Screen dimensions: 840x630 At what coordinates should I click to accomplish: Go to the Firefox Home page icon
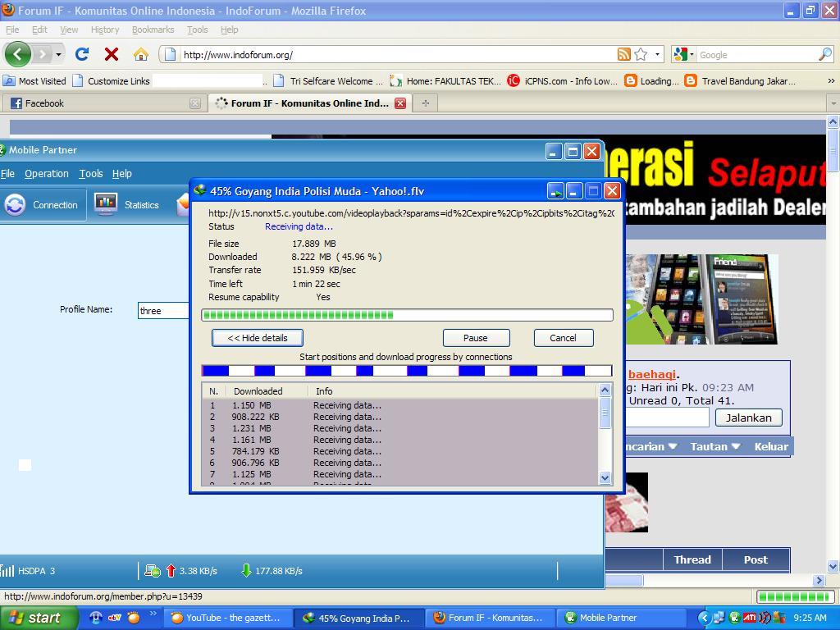pyautogui.click(x=140, y=54)
